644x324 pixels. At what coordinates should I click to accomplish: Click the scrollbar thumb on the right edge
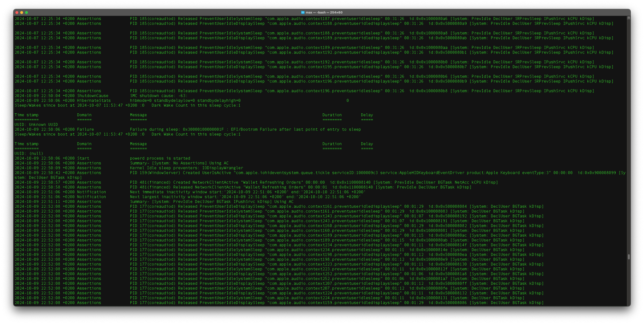click(629, 257)
